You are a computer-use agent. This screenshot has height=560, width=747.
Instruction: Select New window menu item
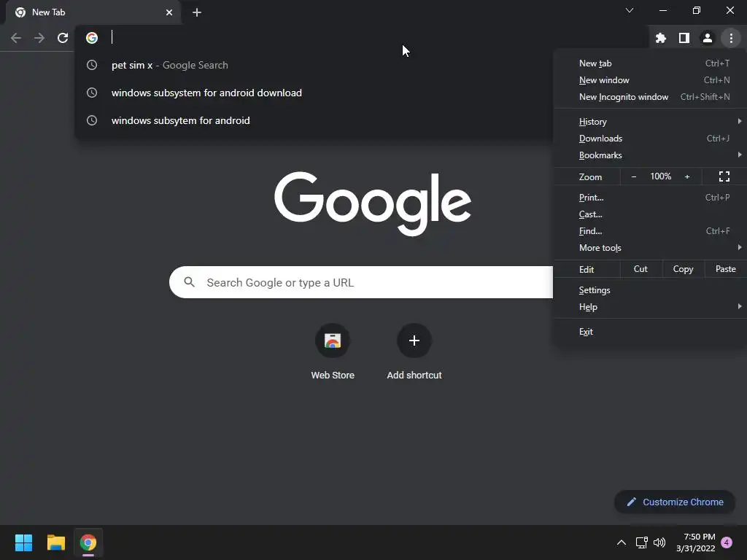pos(650,80)
